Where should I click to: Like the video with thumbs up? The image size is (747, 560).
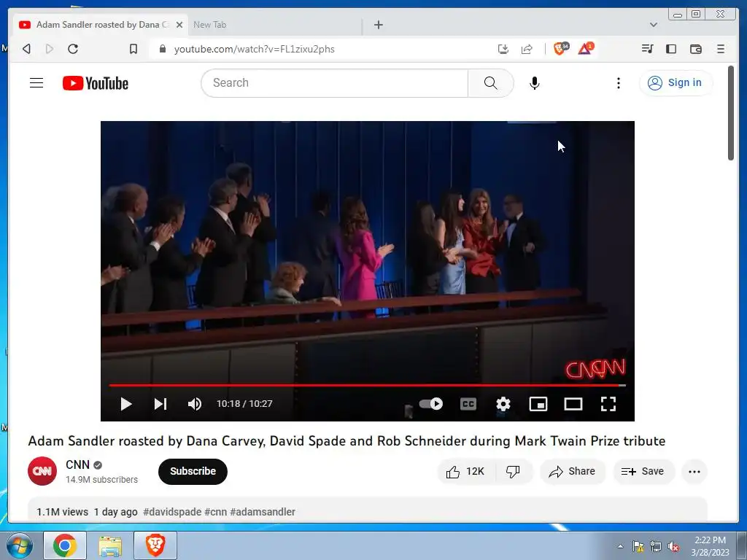[465, 472]
